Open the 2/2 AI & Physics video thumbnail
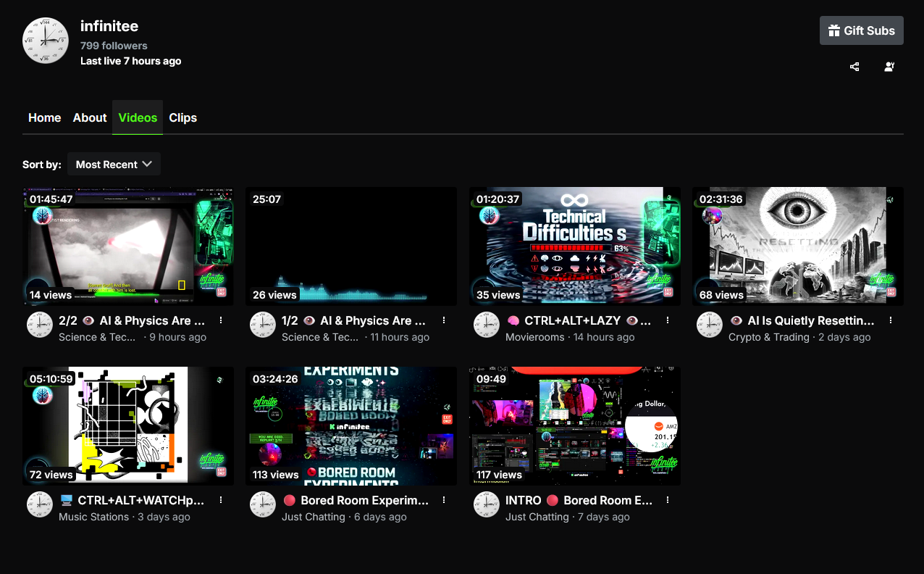The image size is (924, 574). (x=128, y=246)
